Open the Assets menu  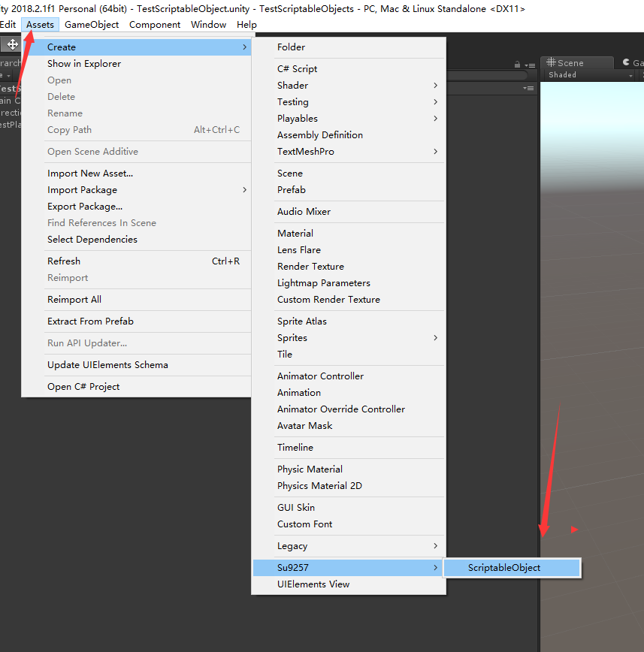click(x=40, y=25)
